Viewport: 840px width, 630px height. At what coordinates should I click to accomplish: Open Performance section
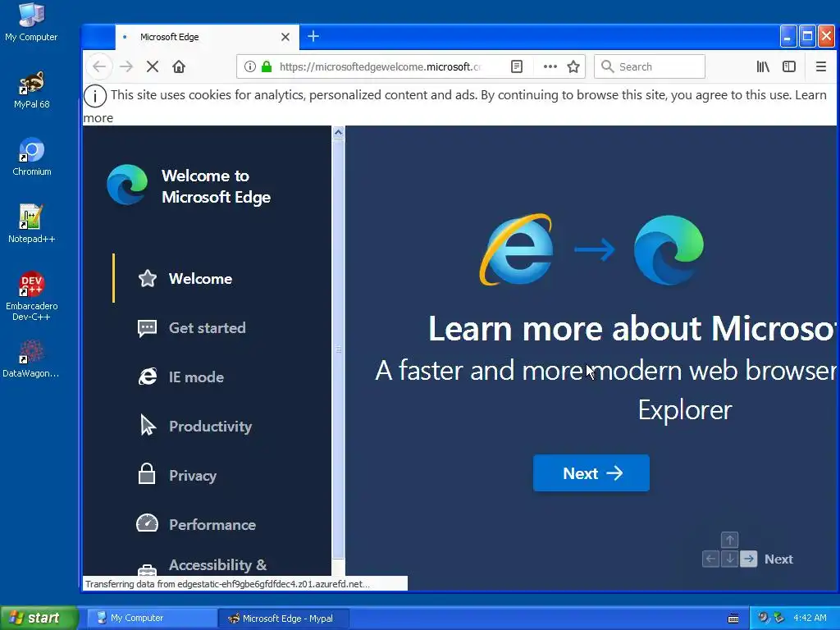212,524
